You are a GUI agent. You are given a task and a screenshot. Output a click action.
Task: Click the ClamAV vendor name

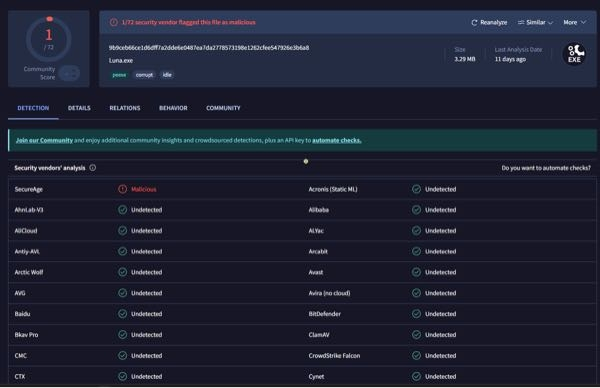[319, 335]
